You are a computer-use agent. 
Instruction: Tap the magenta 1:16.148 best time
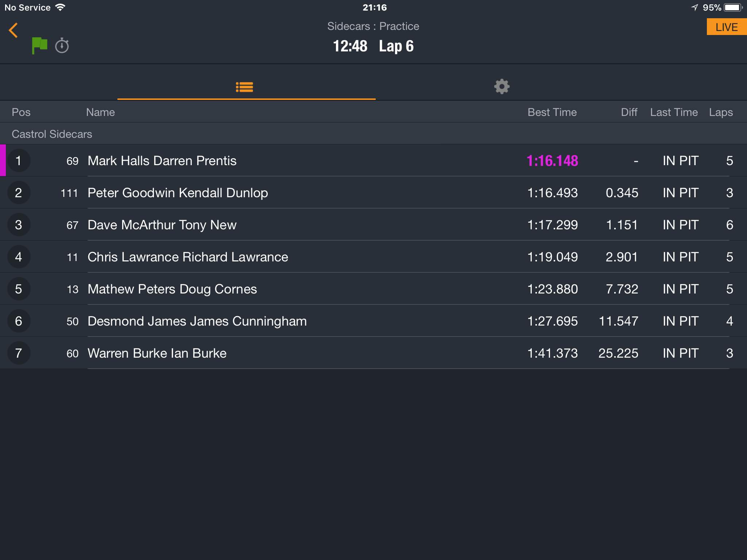(x=552, y=161)
